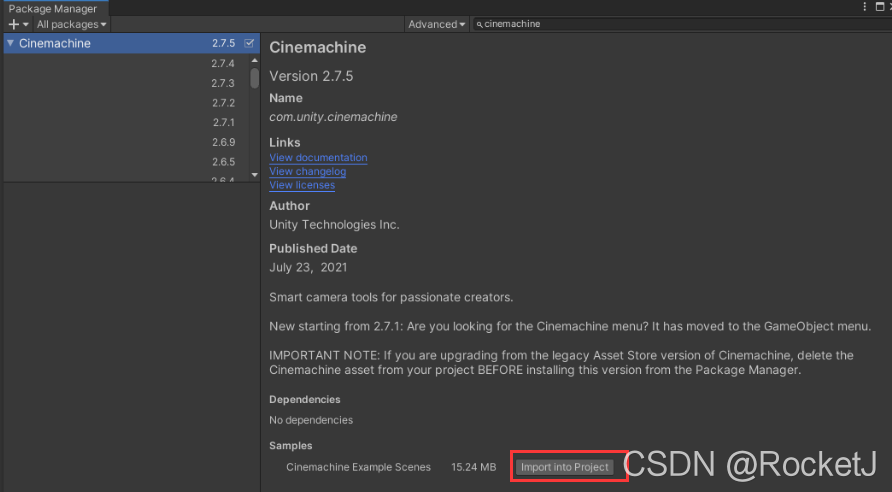The height and width of the screenshot is (492, 892).
Task: Collapse the Cinemachine package versions list
Action: [x=10, y=43]
